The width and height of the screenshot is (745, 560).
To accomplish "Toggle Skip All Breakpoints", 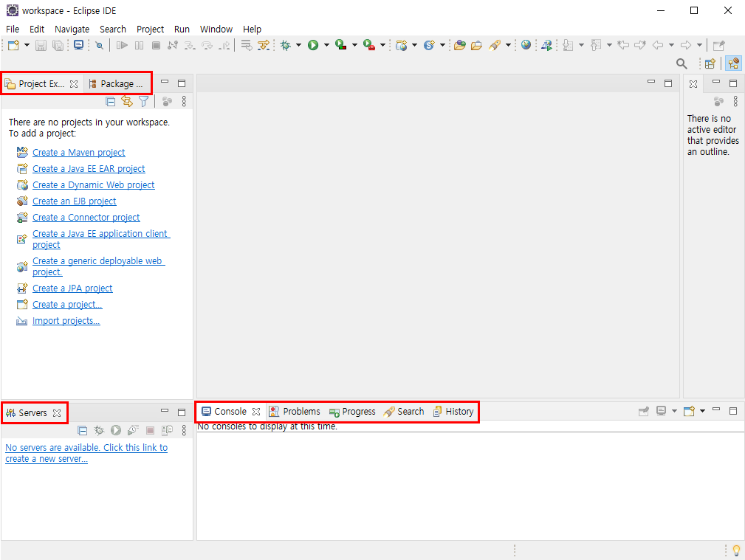I will [99, 45].
